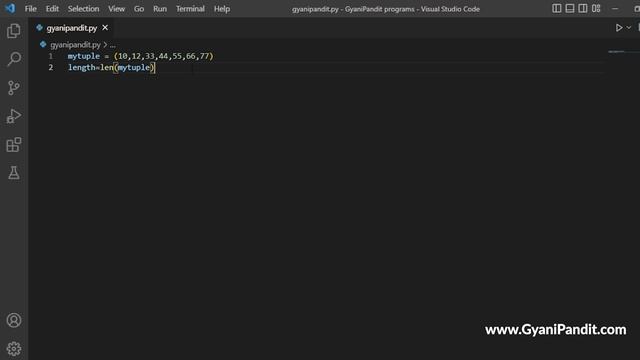The width and height of the screenshot is (640, 360).
Task: Click the len function call
Action: (107, 67)
